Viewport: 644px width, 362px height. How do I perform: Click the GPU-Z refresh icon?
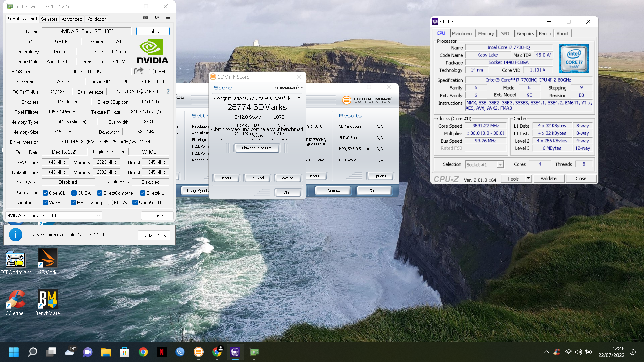pos(157,17)
